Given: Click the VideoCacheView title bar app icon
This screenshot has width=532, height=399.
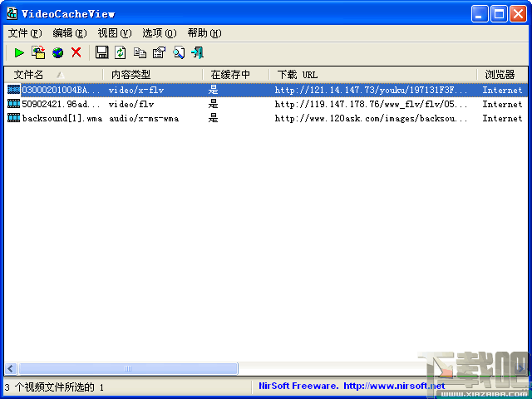Looking at the screenshot, I should click(x=12, y=13).
